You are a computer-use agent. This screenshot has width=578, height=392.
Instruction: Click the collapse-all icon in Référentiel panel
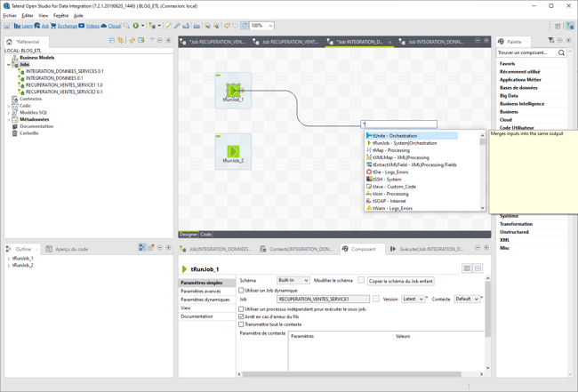[112, 41]
